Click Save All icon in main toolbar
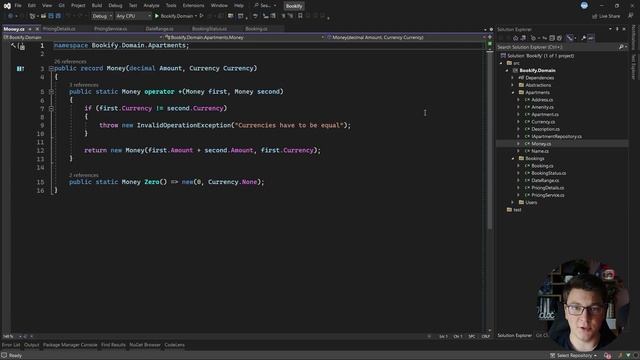This screenshot has height=360, width=640. click(58, 16)
